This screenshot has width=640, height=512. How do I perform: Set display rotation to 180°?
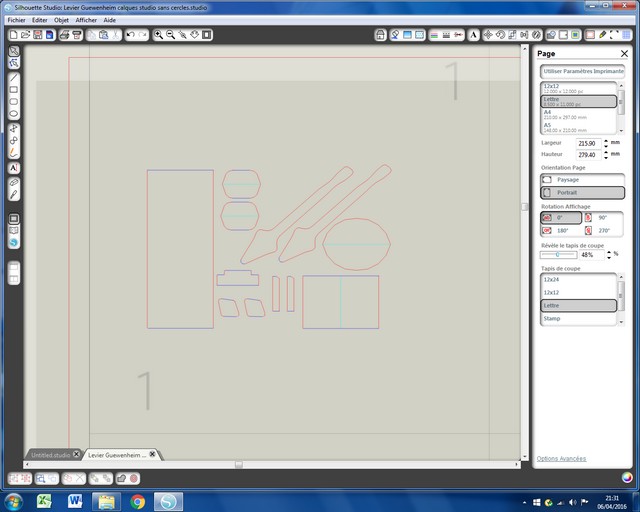pos(560,230)
